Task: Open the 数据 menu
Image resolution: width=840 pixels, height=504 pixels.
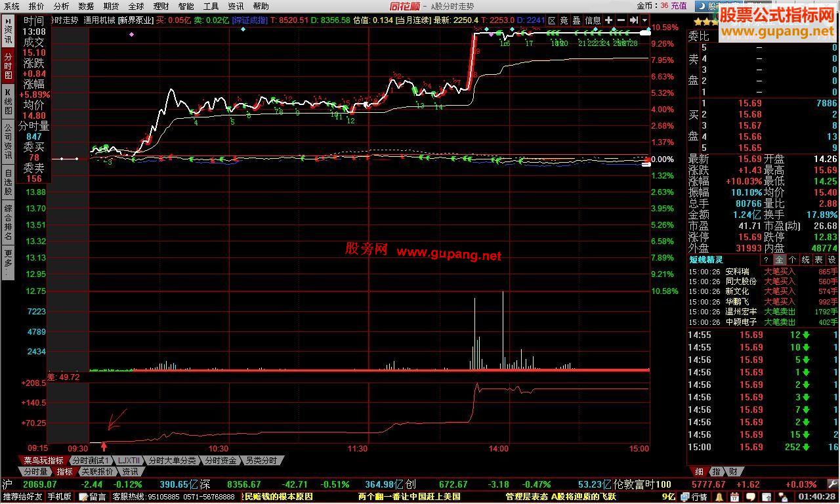Action: [86, 6]
